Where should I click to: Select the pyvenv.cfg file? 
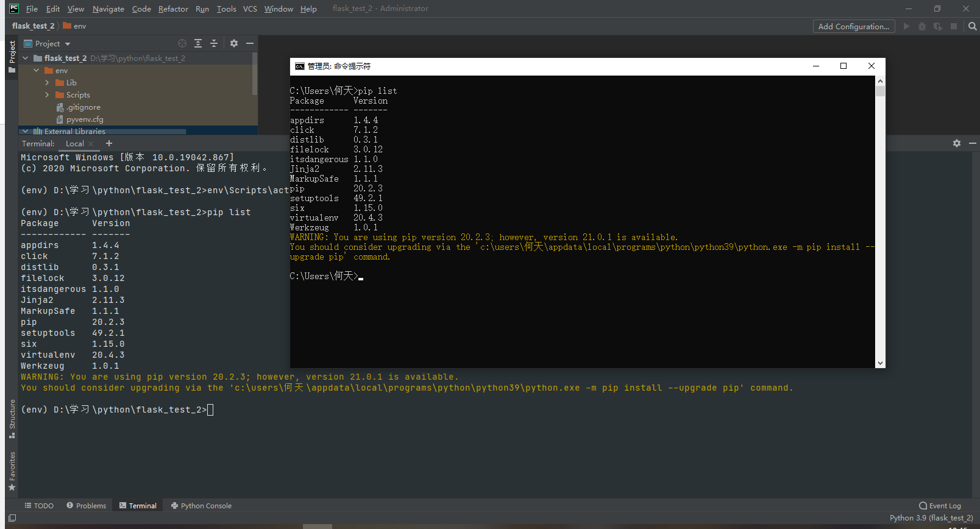point(79,119)
